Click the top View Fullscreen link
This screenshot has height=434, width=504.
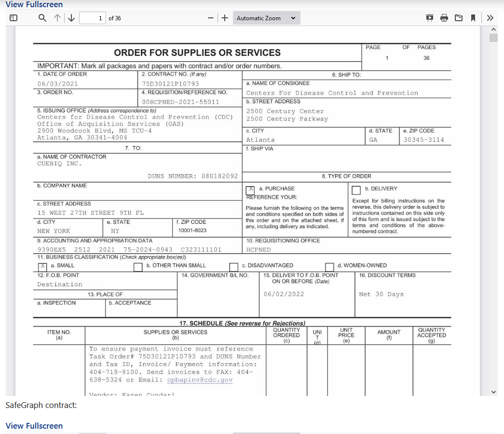pos(34,4)
